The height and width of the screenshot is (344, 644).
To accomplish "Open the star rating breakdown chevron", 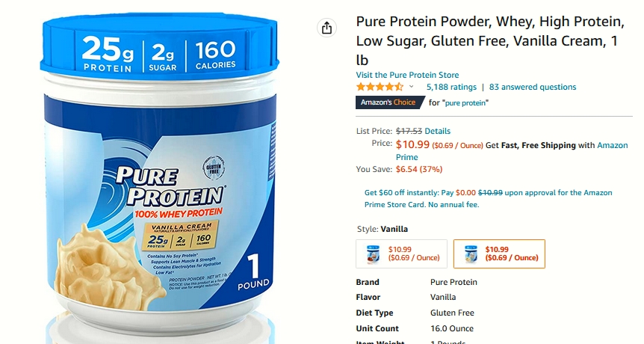I will [x=412, y=87].
